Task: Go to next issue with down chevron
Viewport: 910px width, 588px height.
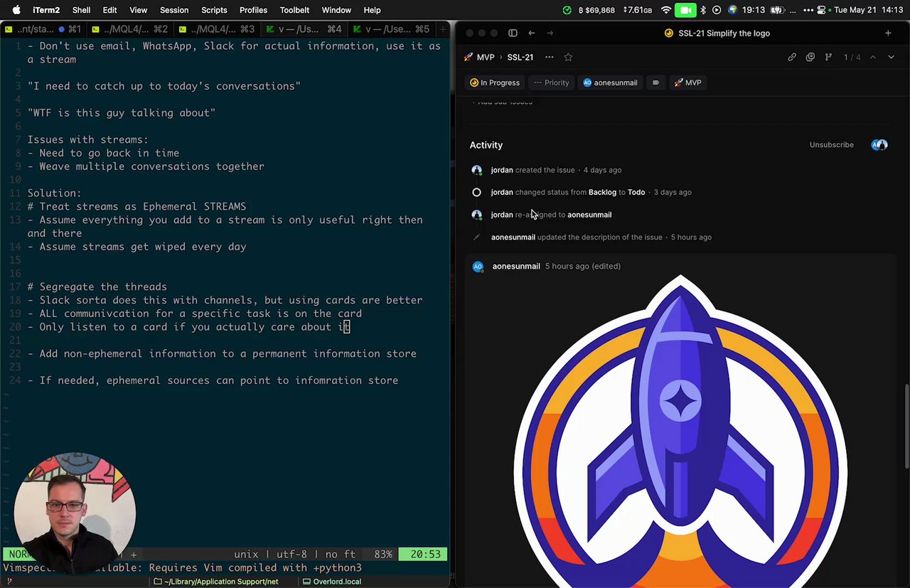Action: click(891, 57)
